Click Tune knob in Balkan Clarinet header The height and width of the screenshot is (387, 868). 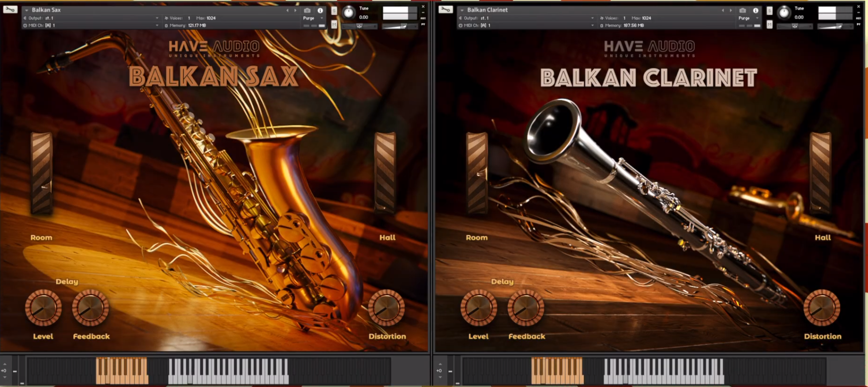(x=784, y=12)
